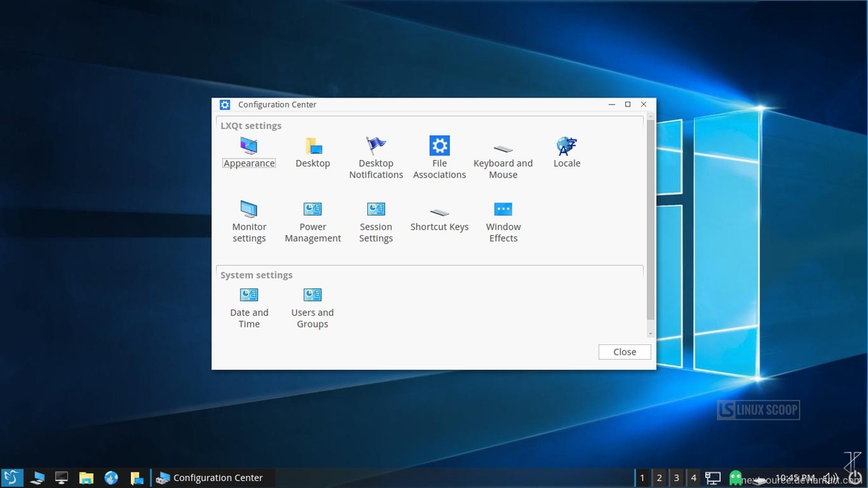Open the bird start menu button

tap(12, 478)
